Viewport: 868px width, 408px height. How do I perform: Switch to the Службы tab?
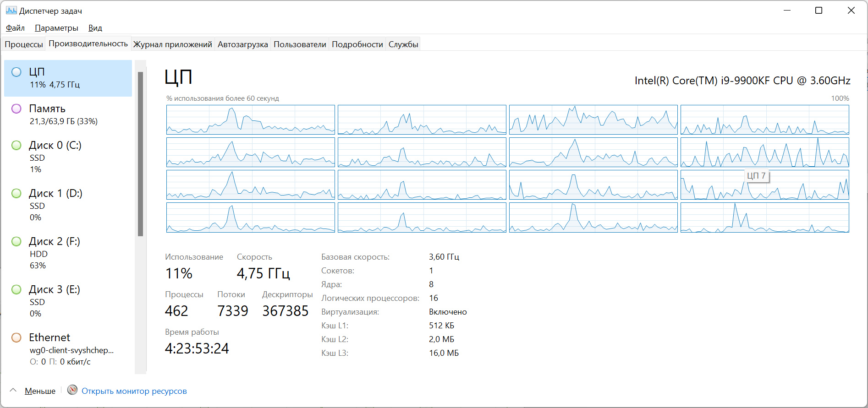coord(403,44)
